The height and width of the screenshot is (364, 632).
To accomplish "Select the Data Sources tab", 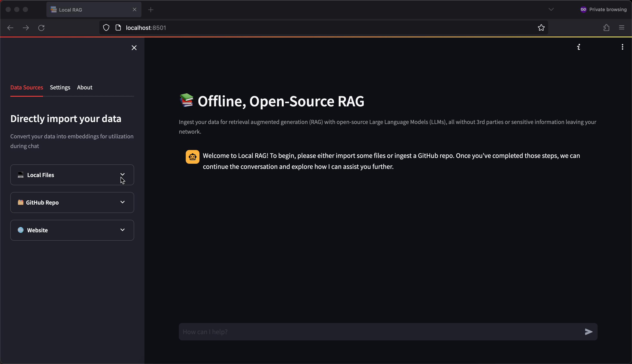I will click(x=27, y=87).
